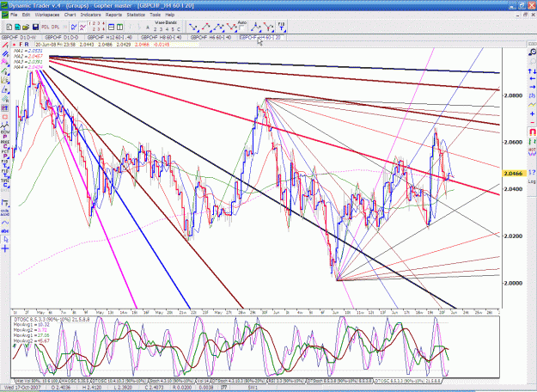This screenshot has height=392, width=537.
Task: Select the red trend line tool
Action: (x=5, y=46)
